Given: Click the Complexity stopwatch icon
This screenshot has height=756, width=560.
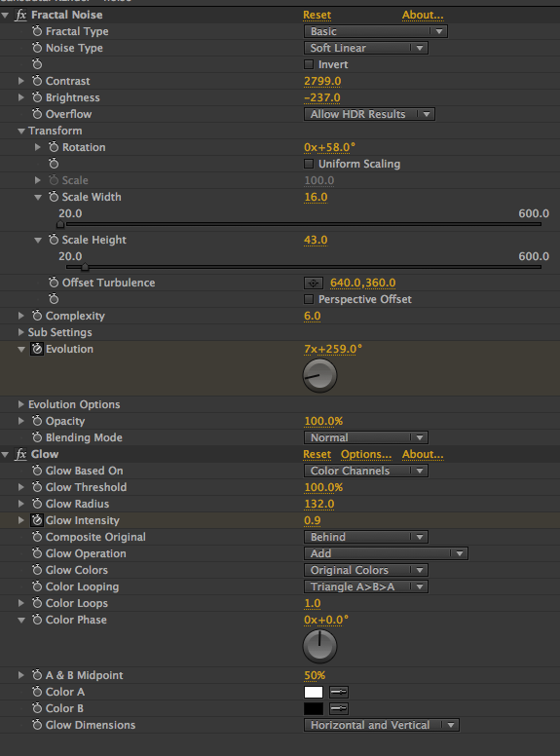Looking at the screenshot, I should tap(37, 316).
